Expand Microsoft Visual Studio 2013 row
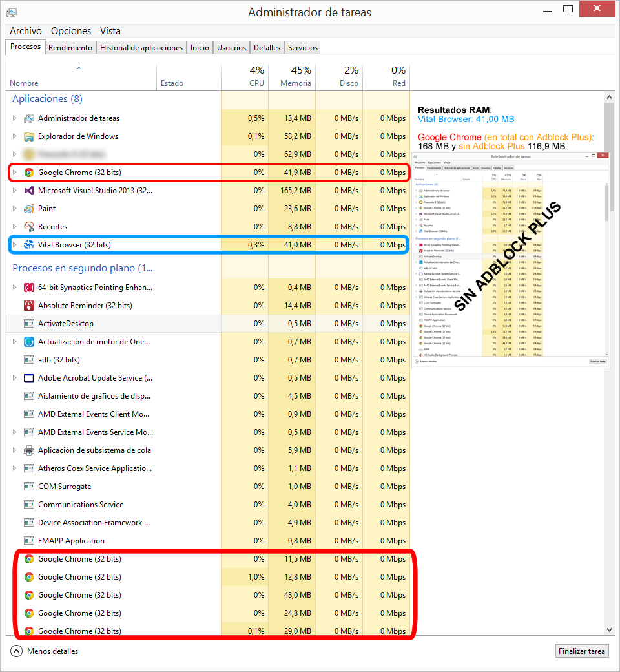 coord(15,190)
